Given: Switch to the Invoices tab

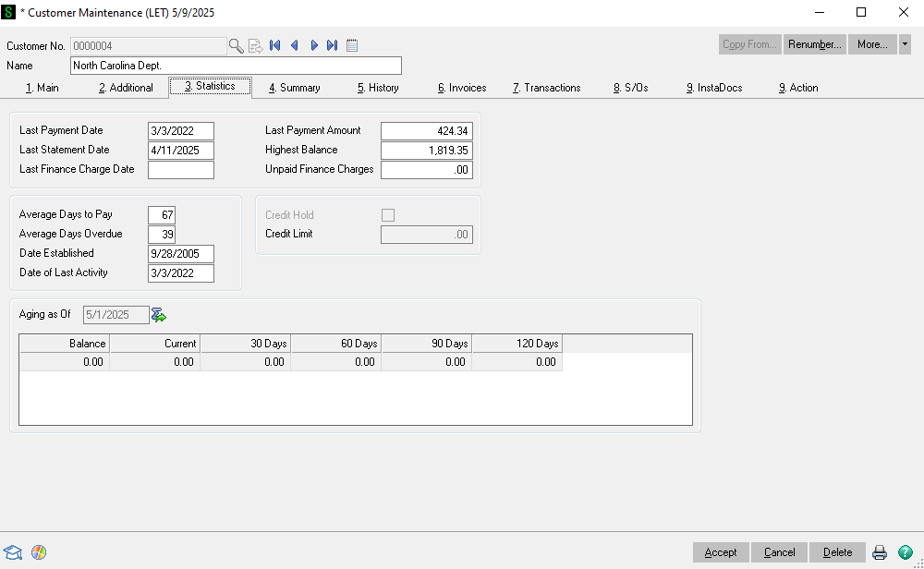Looking at the screenshot, I should pos(462,88).
